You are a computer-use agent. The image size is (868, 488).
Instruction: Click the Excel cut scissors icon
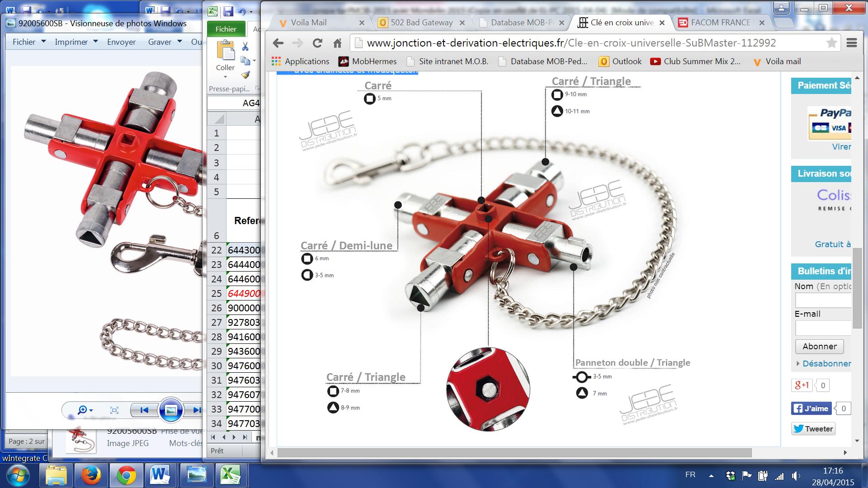point(245,47)
